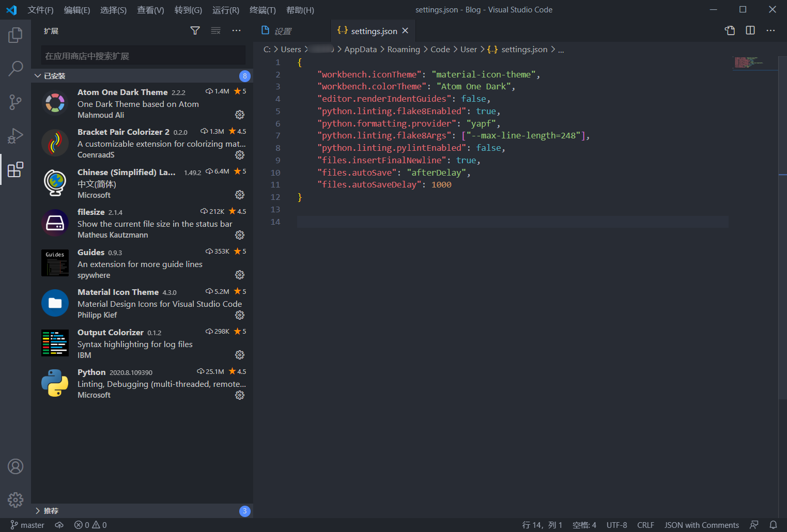Open the vscode logo system menu
Screen dimensions: 787x532
coord(11,10)
